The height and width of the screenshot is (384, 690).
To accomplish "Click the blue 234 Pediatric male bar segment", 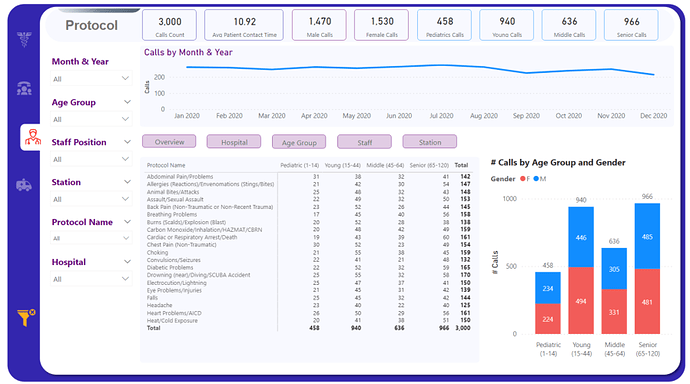I will coord(548,288).
